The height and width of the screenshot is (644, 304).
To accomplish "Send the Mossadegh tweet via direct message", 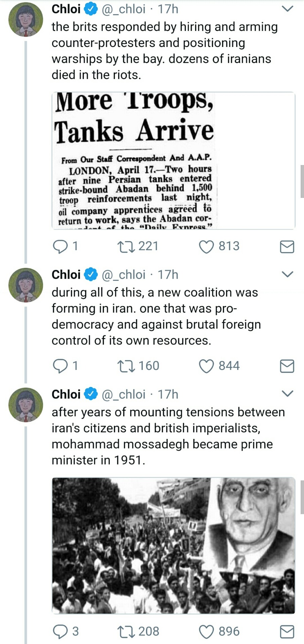I will (x=287, y=632).
